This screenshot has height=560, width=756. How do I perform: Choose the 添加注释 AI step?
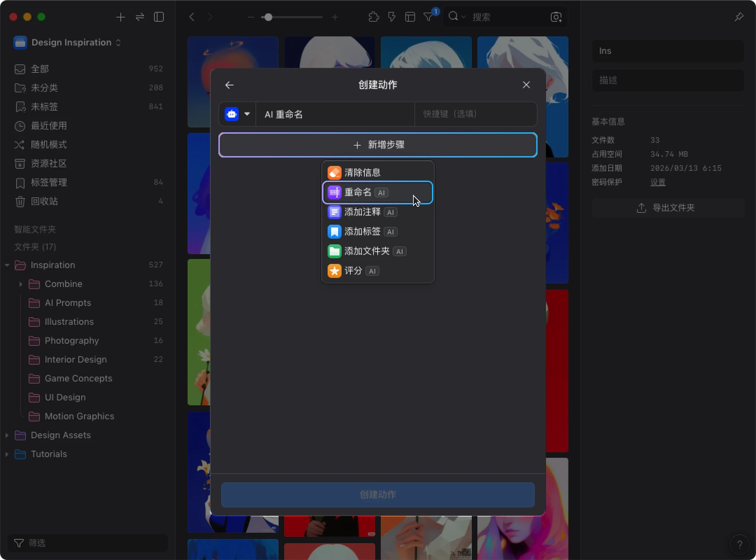362,212
